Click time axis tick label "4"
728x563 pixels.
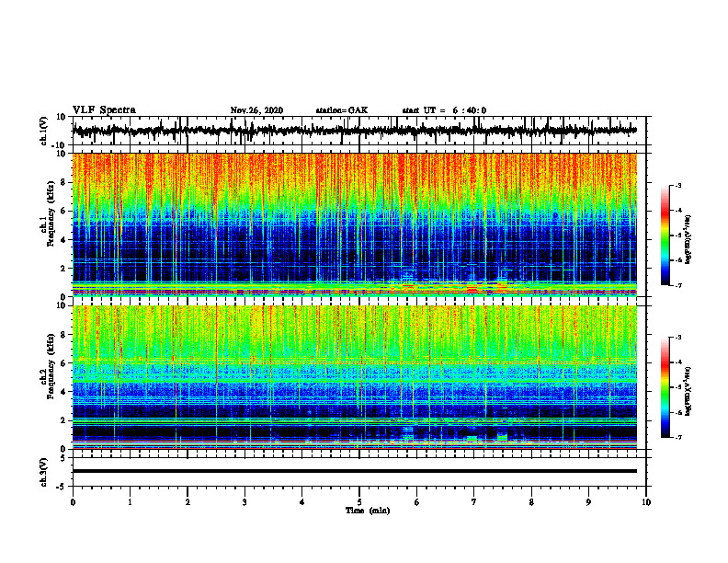tap(302, 502)
